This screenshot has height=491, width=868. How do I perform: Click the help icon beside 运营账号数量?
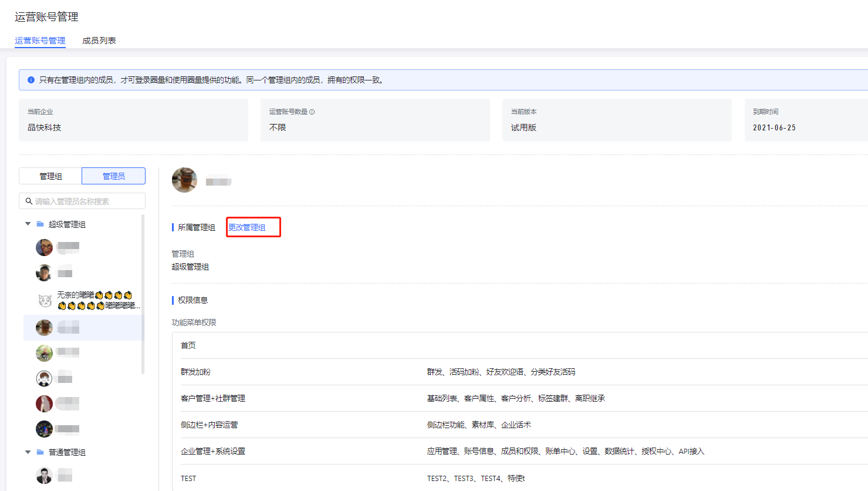(x=312, y=112)
